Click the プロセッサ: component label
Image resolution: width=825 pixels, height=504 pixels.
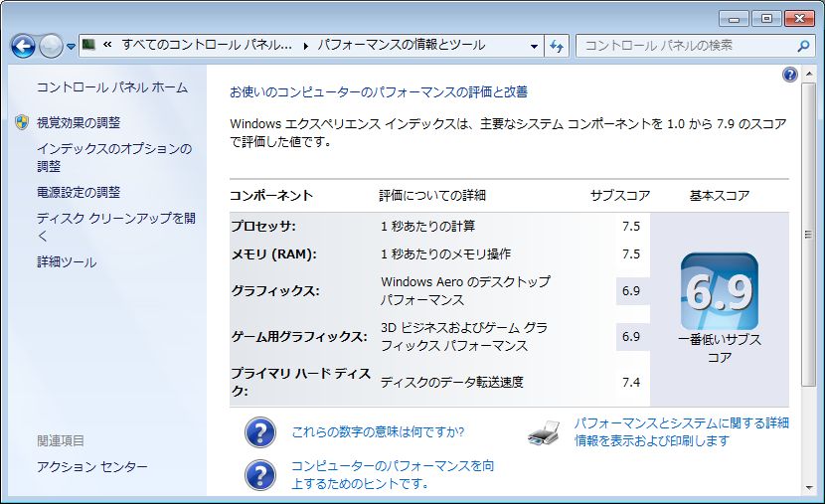[x=263, y=227]
